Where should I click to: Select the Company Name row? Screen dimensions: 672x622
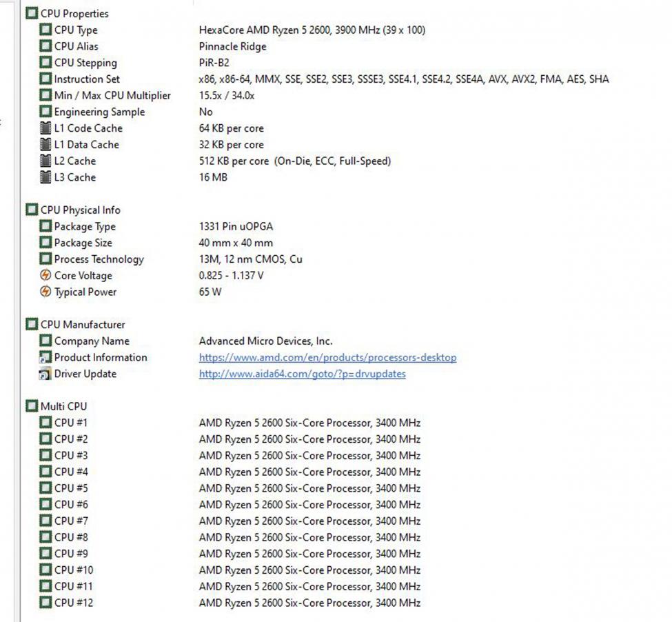[92, 341]
